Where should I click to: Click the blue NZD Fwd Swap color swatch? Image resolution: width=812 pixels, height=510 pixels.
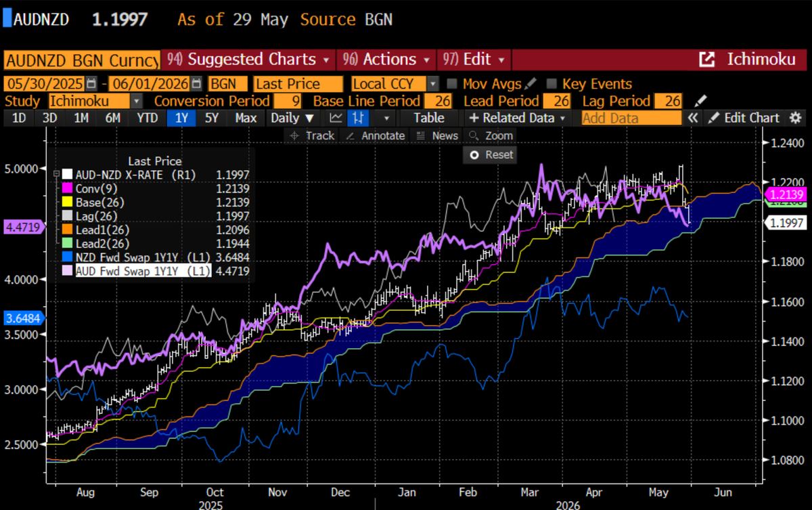click(68, 257)
